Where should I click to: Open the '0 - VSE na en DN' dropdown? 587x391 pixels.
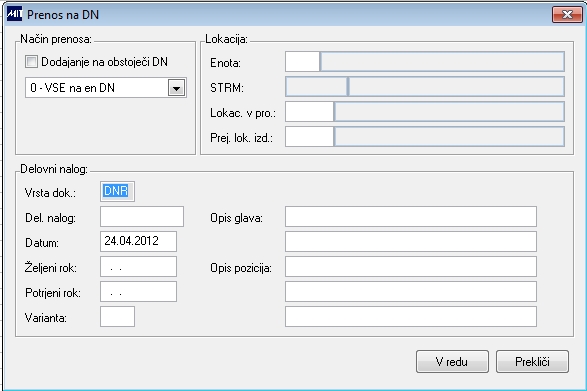coord(176,88)
